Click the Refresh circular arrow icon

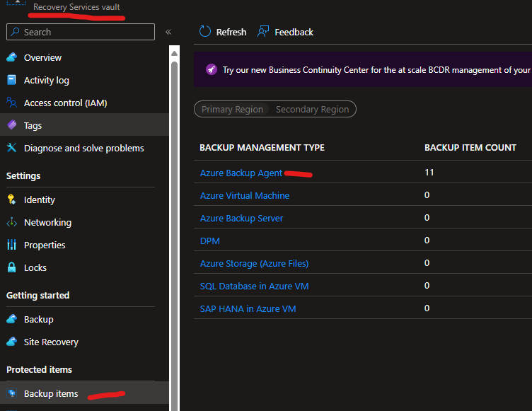(x=205, y=32)
